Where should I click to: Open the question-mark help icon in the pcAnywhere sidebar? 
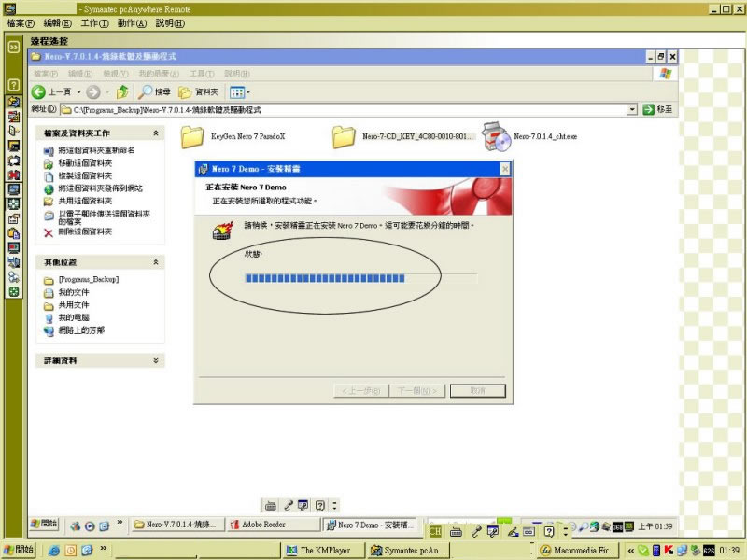click(14, 85)
